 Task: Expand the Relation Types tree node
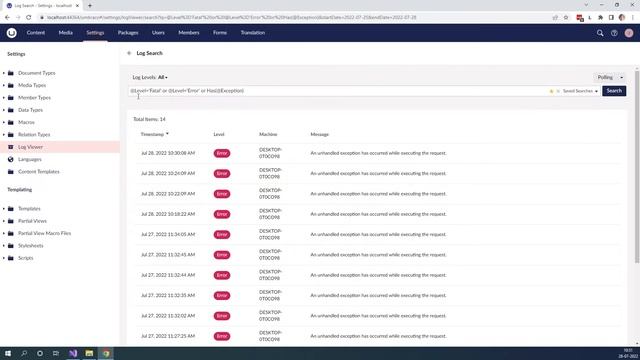point(4,135)
